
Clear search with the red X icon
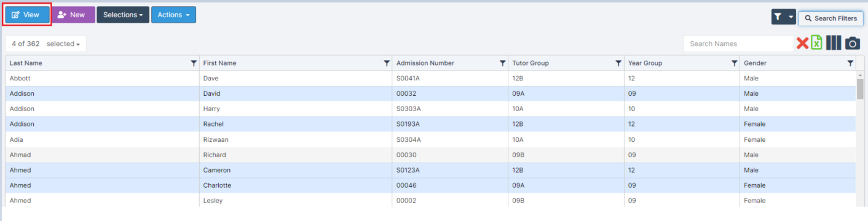click(802, 43)
